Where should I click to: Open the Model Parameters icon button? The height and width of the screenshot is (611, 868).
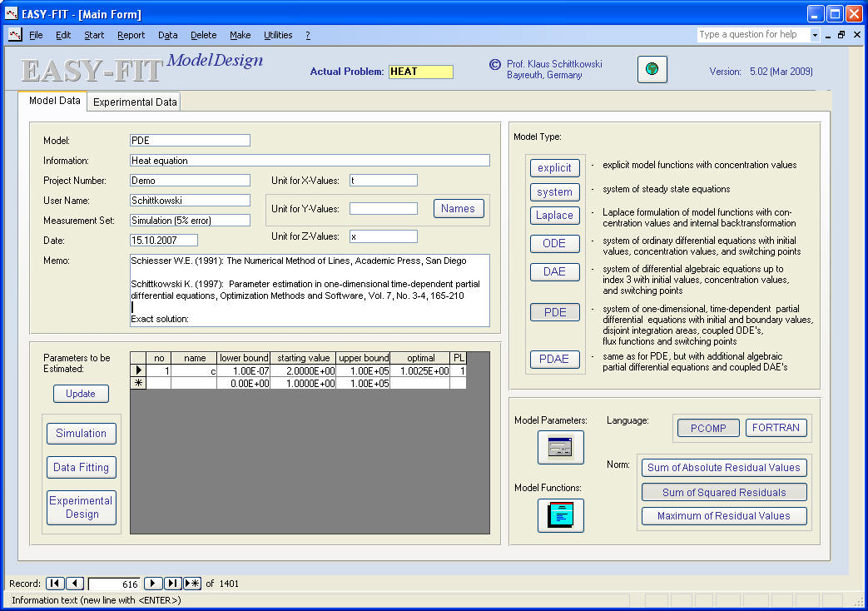[x=560, y=448]
